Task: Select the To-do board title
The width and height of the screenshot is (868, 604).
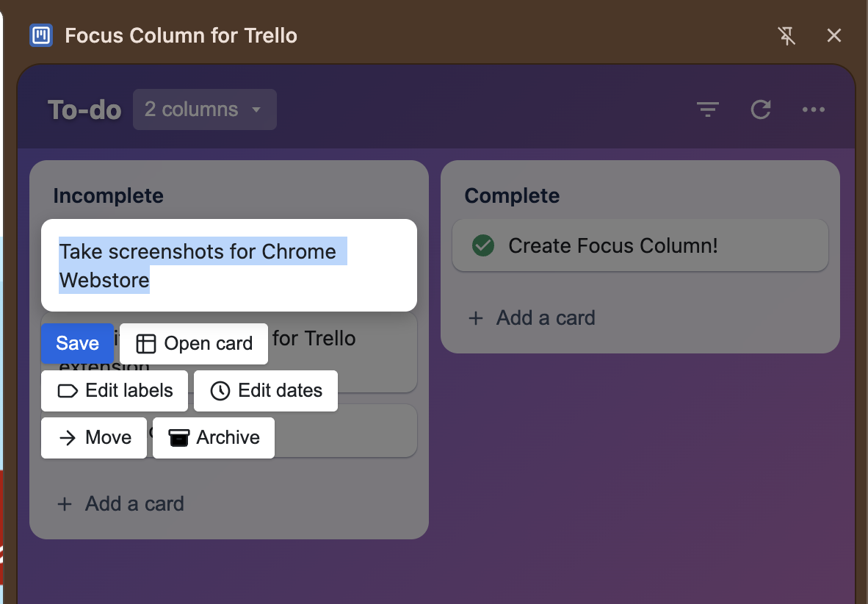Action: tap(84, 109)
